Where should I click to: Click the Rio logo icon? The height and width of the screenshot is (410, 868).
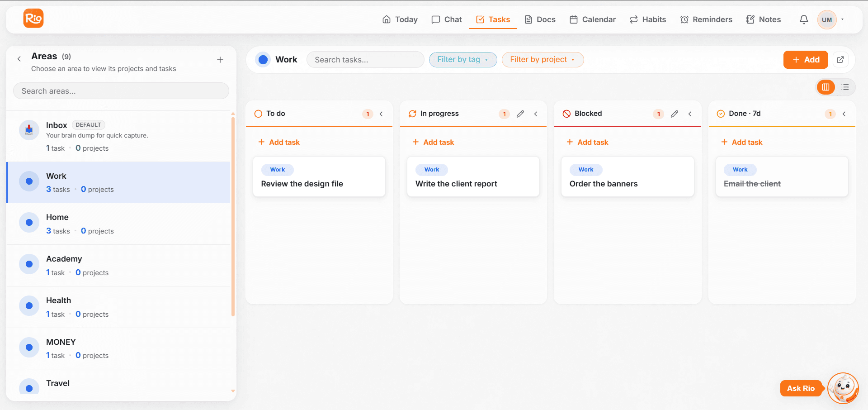(33, 19)
